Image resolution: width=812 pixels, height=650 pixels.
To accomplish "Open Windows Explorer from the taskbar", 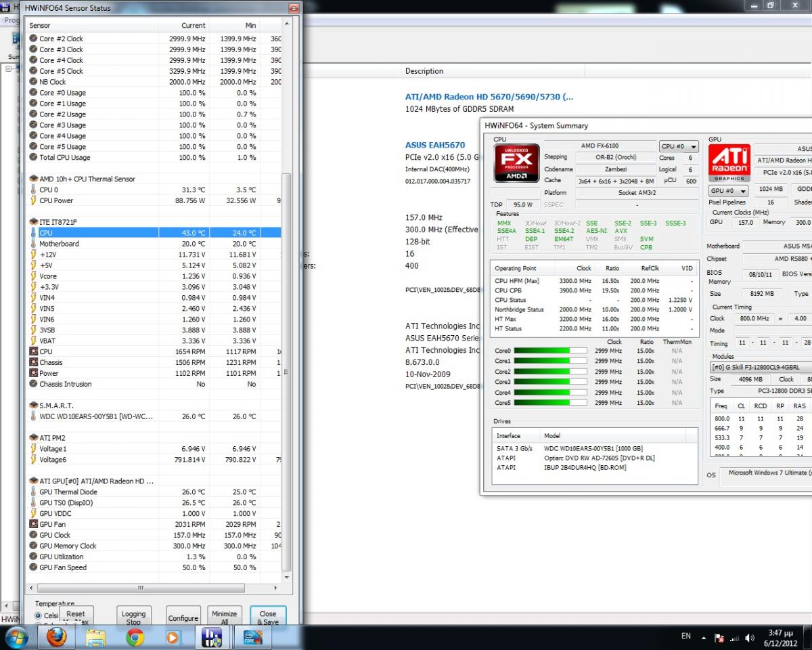I will click(95, 637).
